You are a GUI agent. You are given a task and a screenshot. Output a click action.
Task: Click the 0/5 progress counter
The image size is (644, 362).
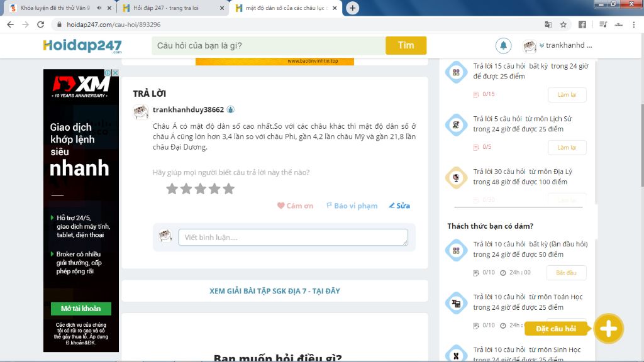click(487, 147)
